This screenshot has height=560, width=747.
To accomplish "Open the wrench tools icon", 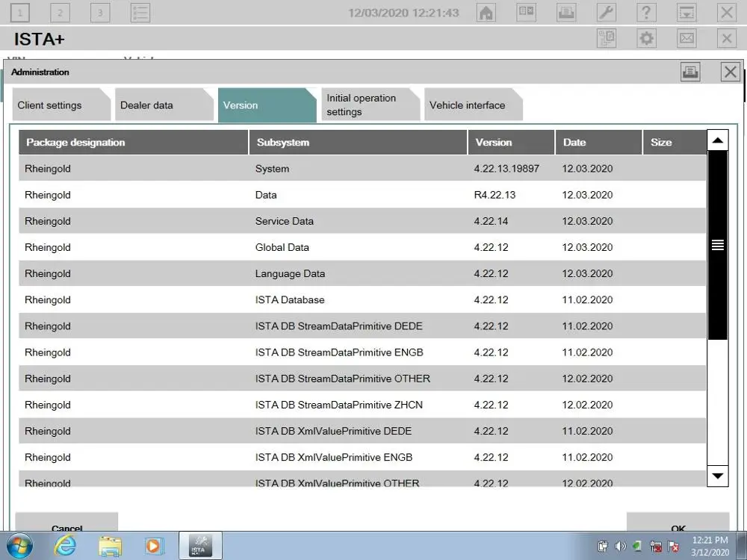I will click(x=607, y=13).
